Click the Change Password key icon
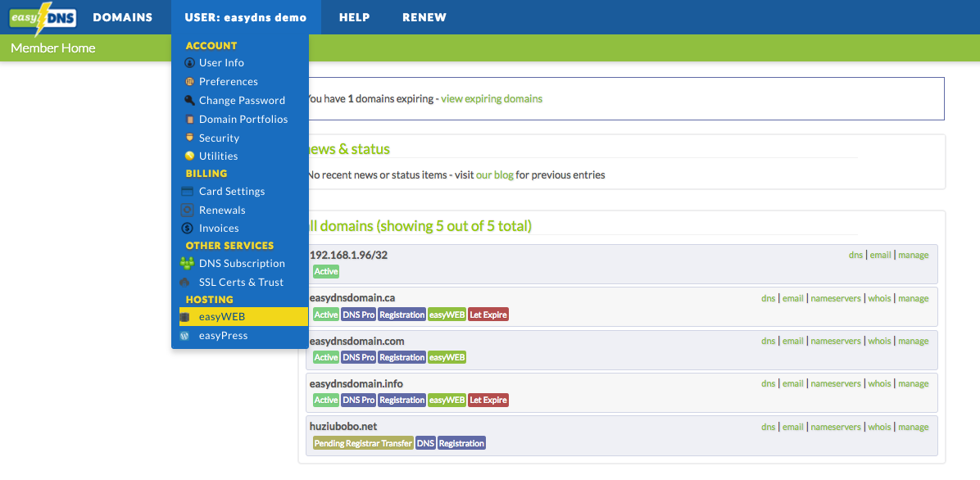This screenshot has width=980, height=480. (189, 100)
